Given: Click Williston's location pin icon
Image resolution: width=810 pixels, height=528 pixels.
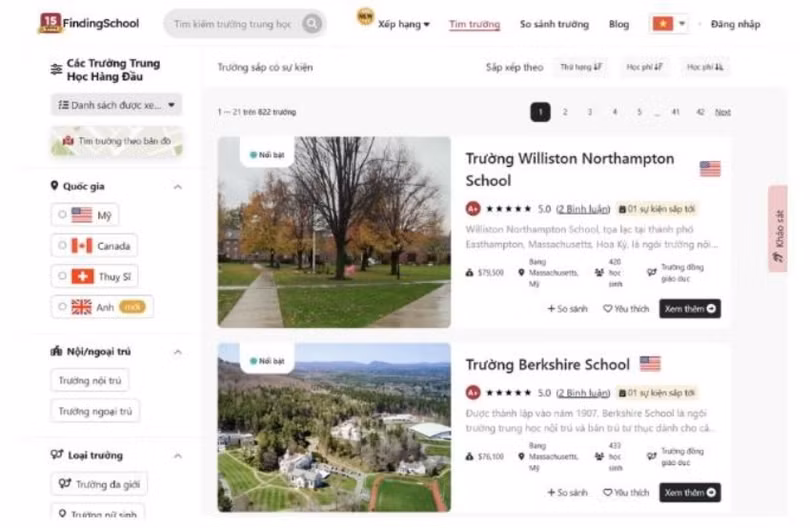Looking at the screenshot, I should tap(521, 272).
